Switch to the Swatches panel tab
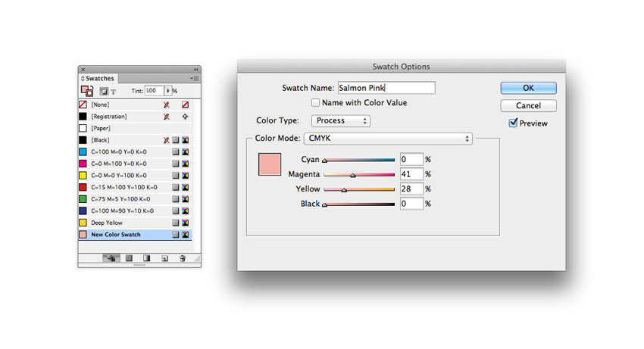 pos(98,79)
